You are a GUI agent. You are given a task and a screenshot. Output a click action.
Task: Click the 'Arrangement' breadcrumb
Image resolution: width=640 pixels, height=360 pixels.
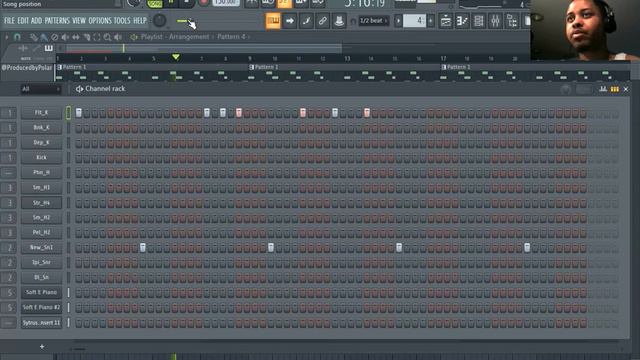click(189, 37)
